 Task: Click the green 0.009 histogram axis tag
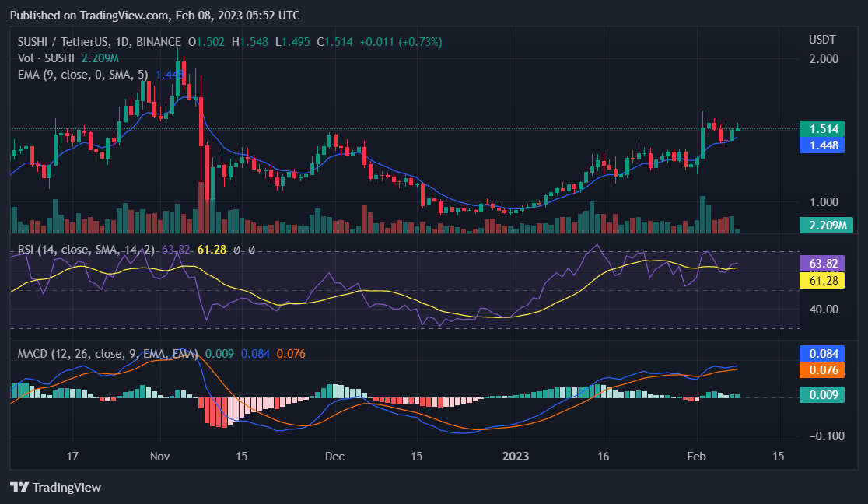pos(822,394)
